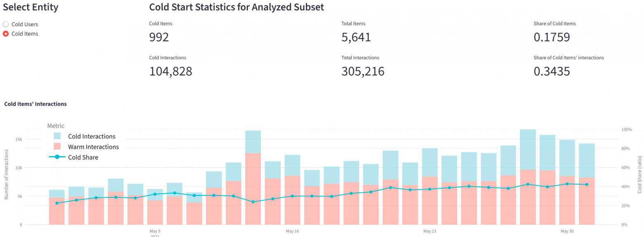Click the first Cold Share line point
This screenshot has width=644, height=237.
[57, 203]
